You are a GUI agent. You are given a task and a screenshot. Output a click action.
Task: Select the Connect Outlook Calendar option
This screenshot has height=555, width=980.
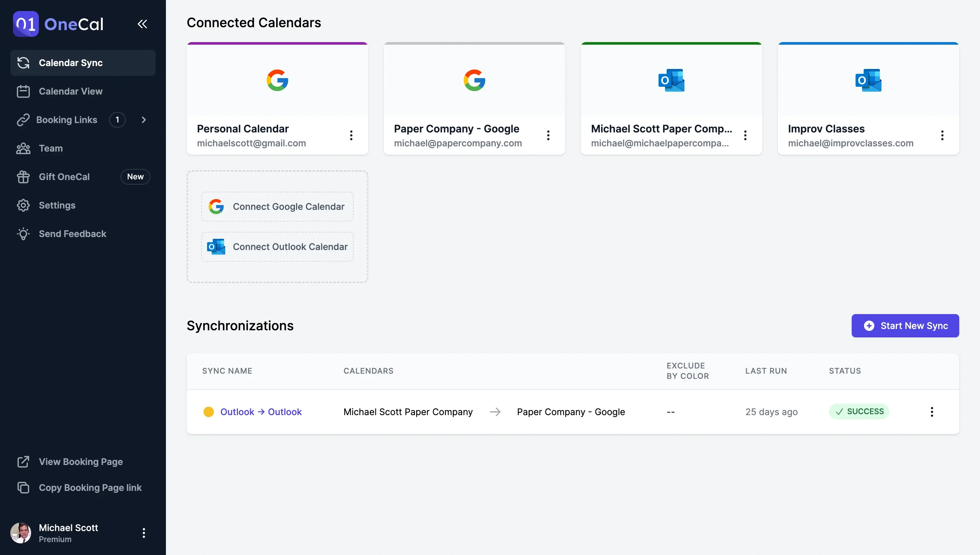277,246
